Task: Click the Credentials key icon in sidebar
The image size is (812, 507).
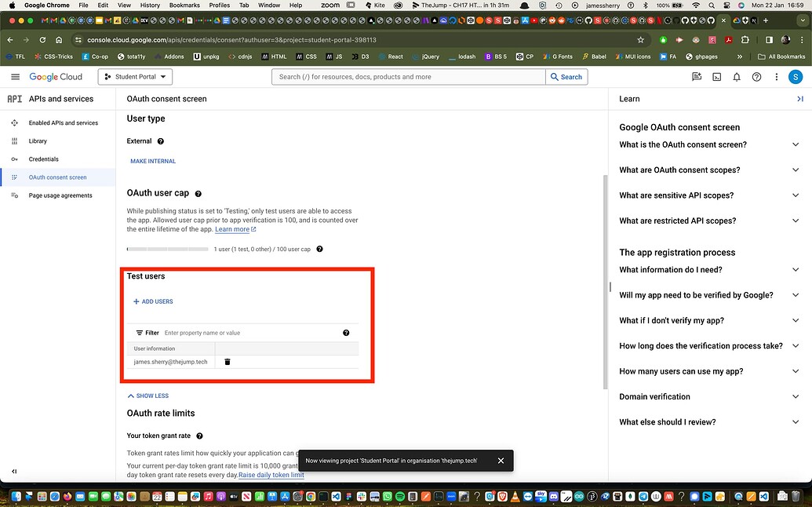Action: pos(14,159)
